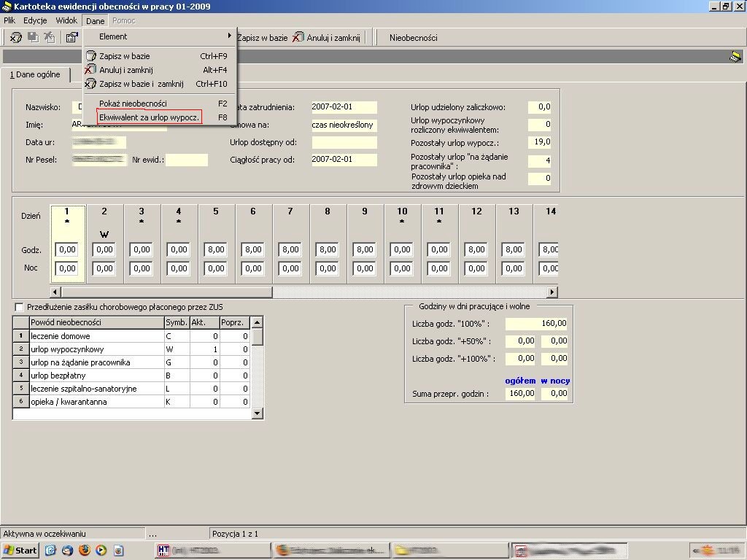
Task: Click the Nieobecności toolbar button
Action: click(413, 38)
